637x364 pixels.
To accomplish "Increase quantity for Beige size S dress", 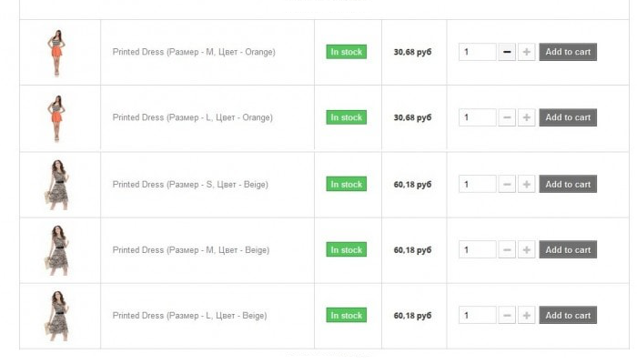I will pyautogui.click(x=526, y=184).
